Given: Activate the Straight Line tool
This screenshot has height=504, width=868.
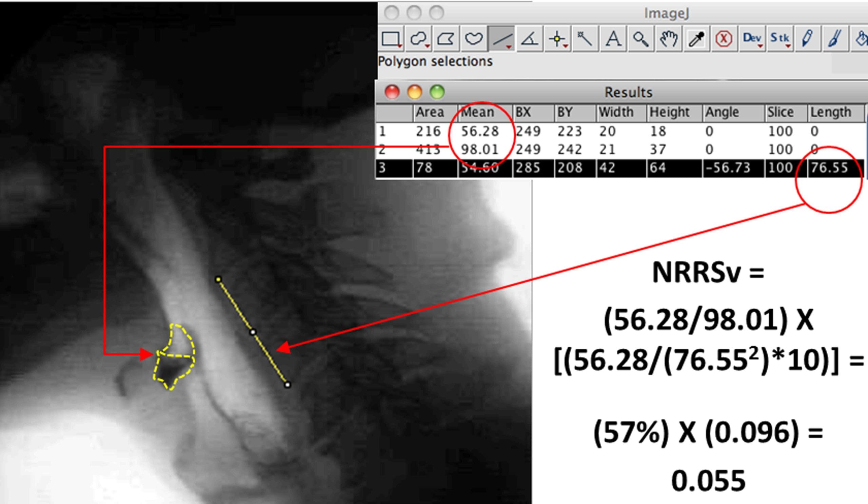Looking at the screenshot, I should [x=501, y=39].
